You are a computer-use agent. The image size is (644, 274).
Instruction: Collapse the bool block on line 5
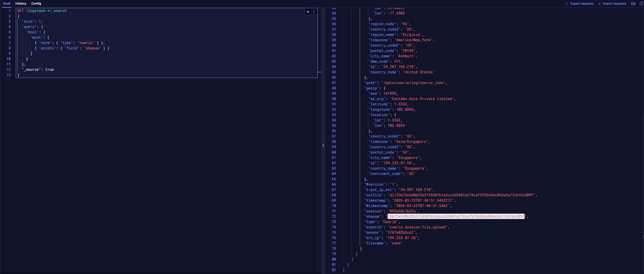tap(14, 32)
